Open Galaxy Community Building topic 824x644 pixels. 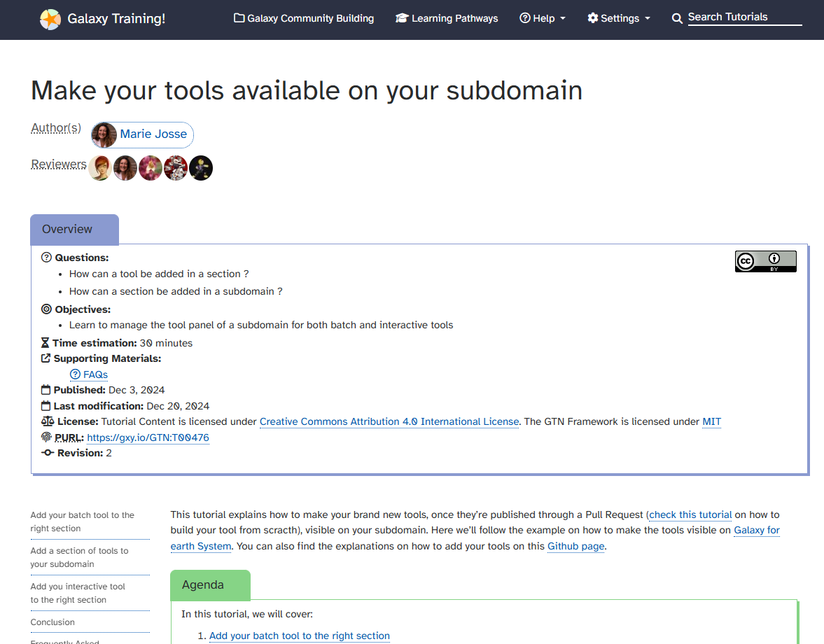(304, 19)
